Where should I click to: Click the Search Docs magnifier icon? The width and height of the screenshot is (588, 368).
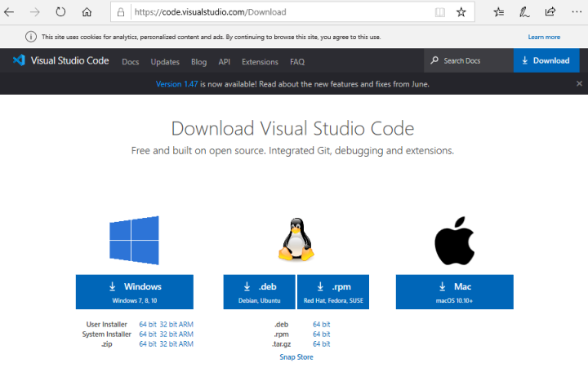coord(434,60)
